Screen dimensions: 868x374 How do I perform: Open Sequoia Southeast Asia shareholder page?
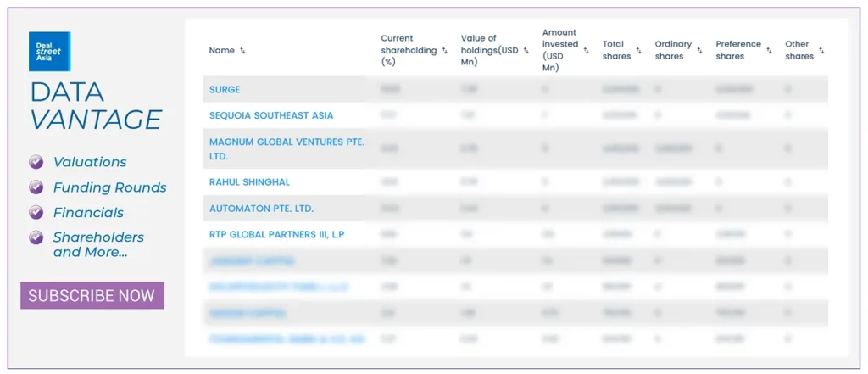[x=271, y=115]
